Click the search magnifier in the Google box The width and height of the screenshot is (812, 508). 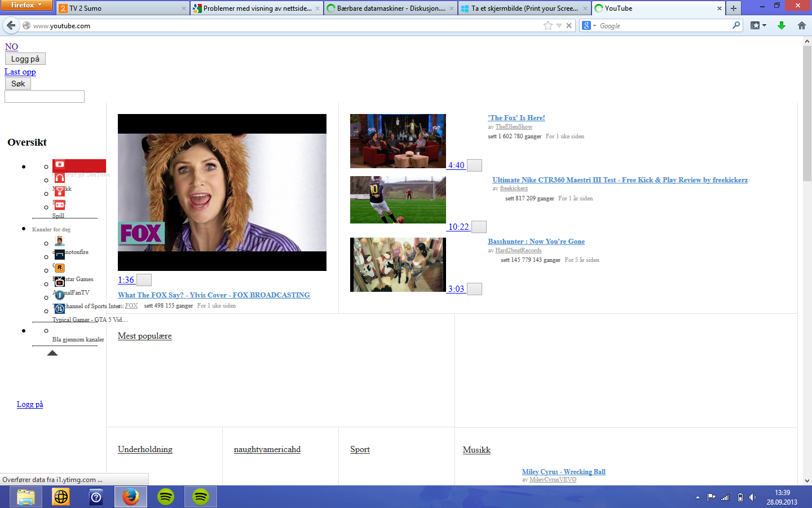[x=736, y=25]
